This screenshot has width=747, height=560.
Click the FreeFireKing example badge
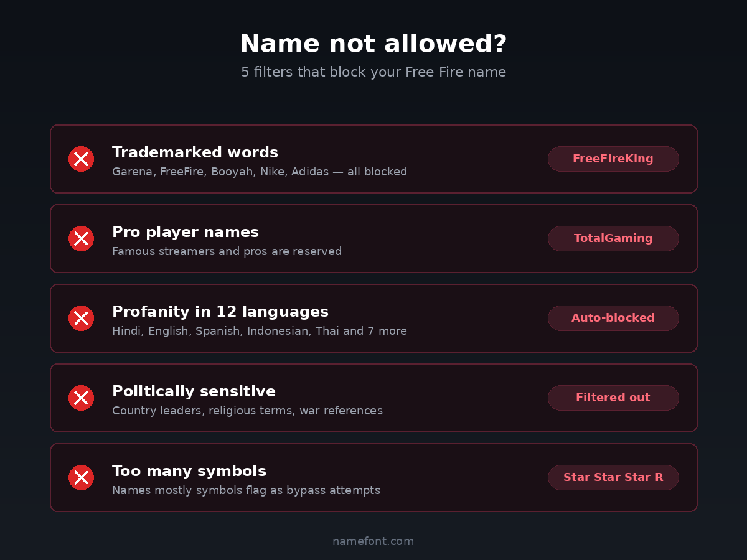click(x=613, y=159)
